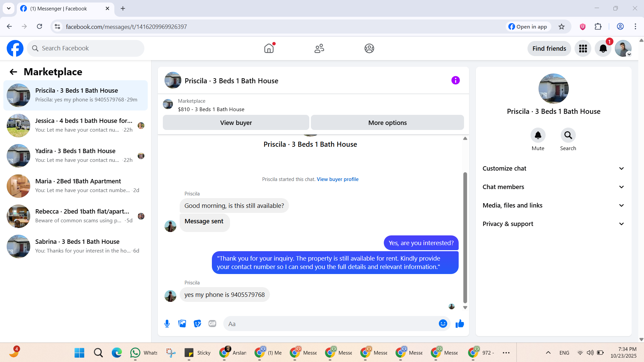Open WhatsApp from the taskbar
Screen dimensions: 644x362
tap(143, 353)
